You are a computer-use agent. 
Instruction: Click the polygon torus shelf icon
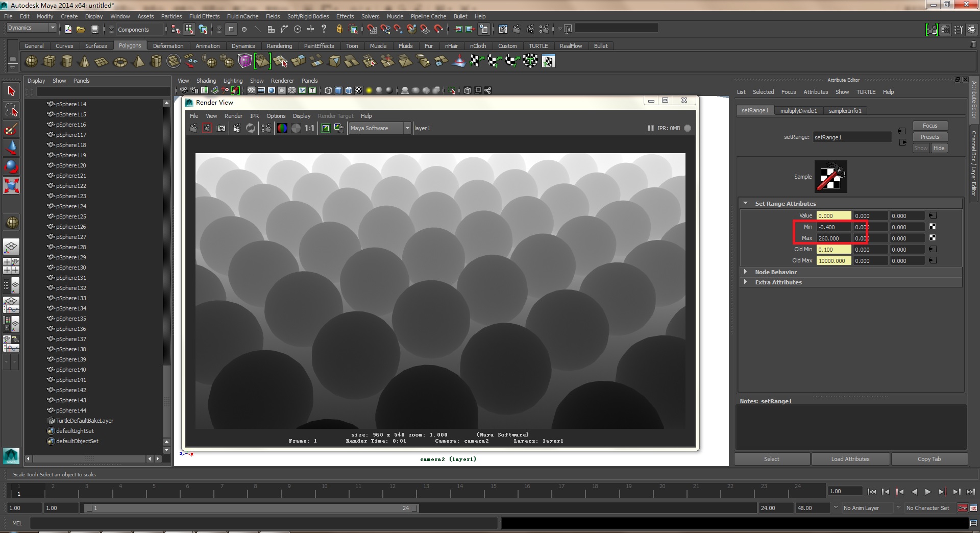point(120,62)
